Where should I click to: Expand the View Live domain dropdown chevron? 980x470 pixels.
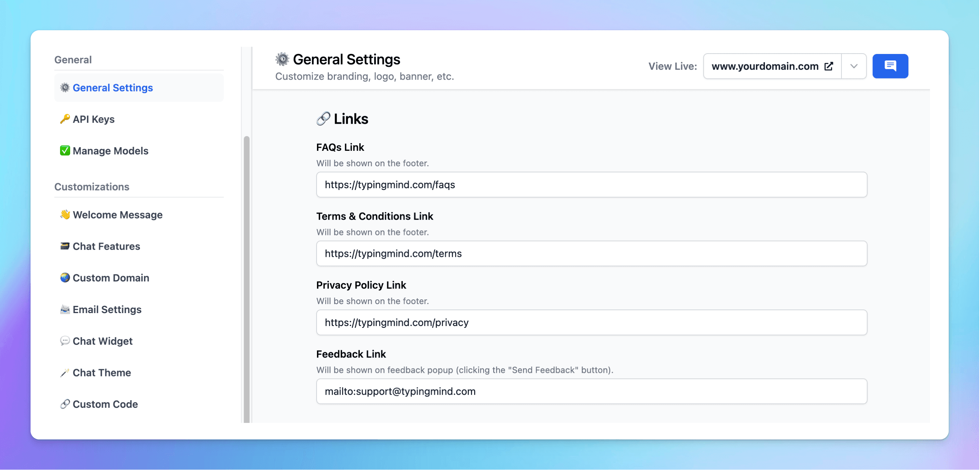point(854,66)
